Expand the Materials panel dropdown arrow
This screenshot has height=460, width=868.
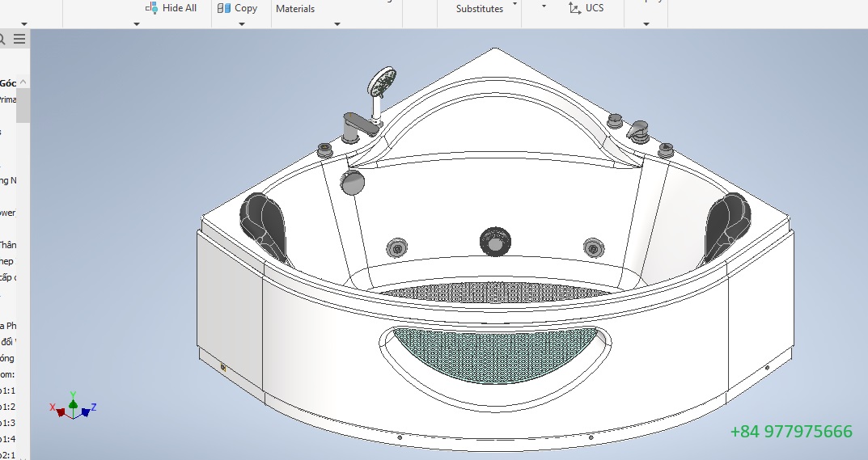point(337,24)
